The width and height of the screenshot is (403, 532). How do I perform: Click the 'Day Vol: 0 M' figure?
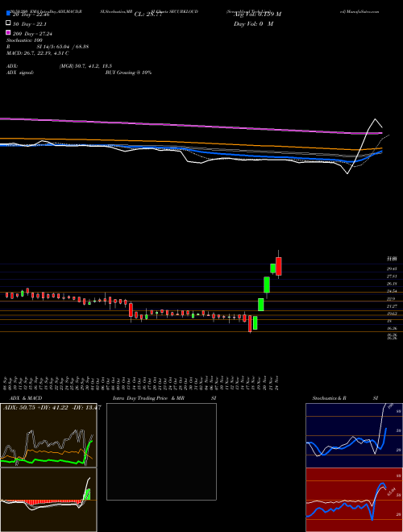[x=253, y=23]
